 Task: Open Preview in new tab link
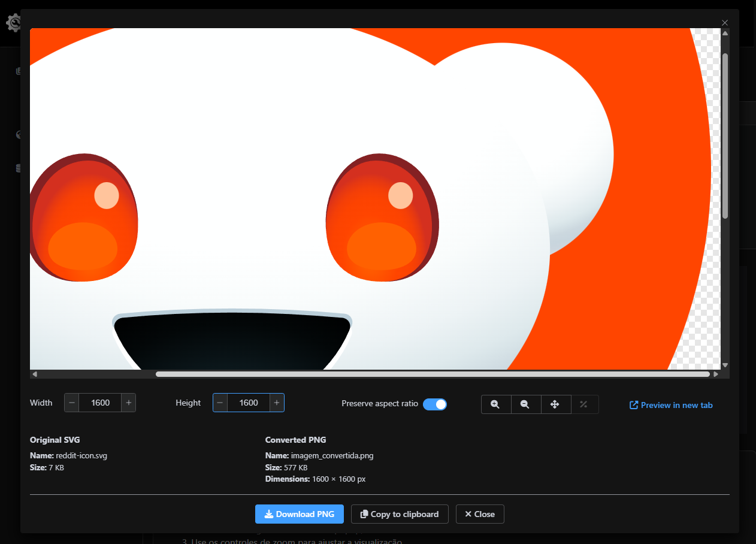point(671,405)
